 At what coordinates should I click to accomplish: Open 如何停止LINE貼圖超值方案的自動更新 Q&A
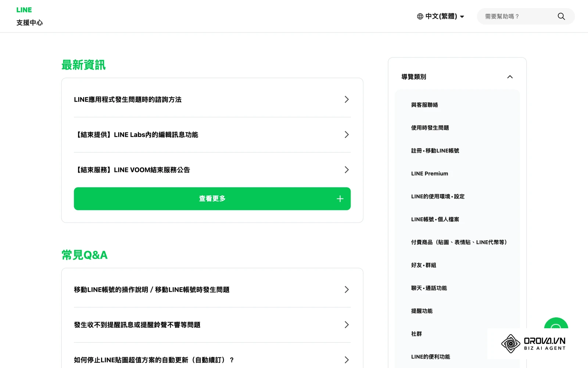212,360
